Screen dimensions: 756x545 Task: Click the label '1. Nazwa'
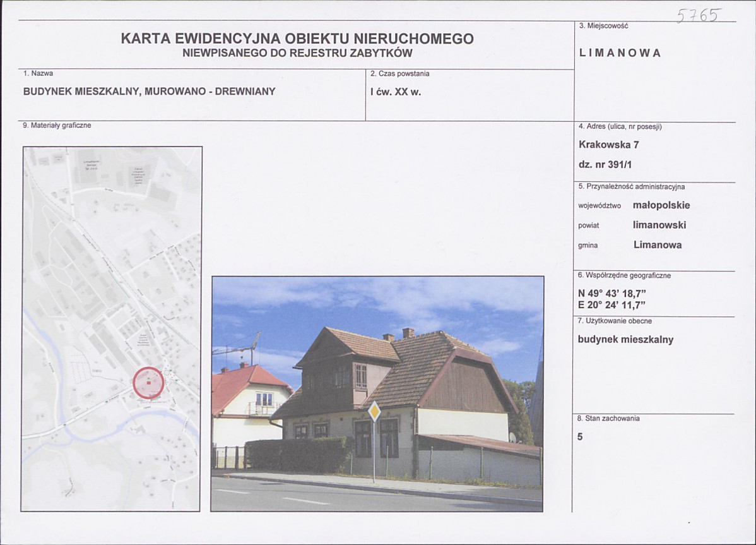38,73
